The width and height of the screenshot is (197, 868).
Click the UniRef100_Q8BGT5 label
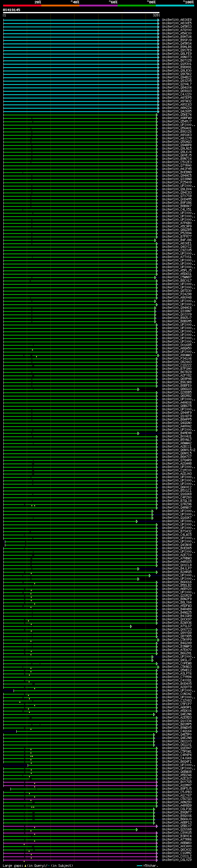coord(177,406)
